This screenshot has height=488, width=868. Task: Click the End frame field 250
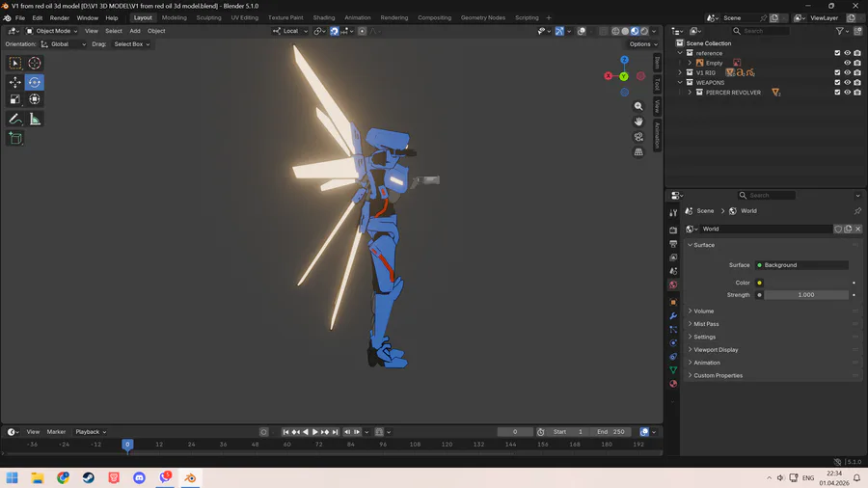coord(611,432)
